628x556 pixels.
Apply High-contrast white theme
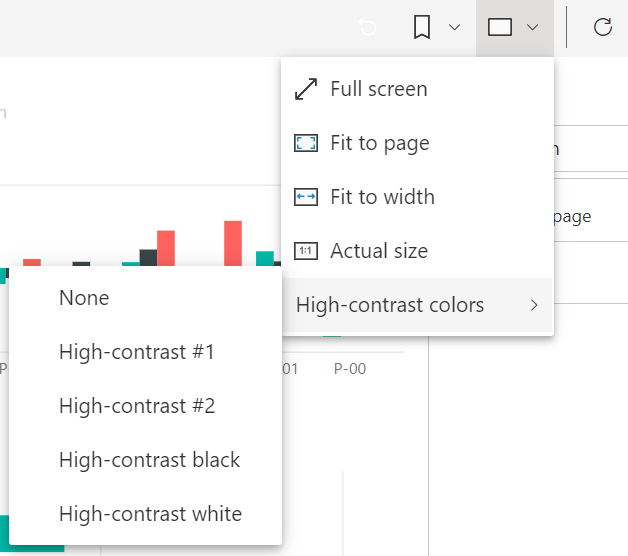click(145, 514)
